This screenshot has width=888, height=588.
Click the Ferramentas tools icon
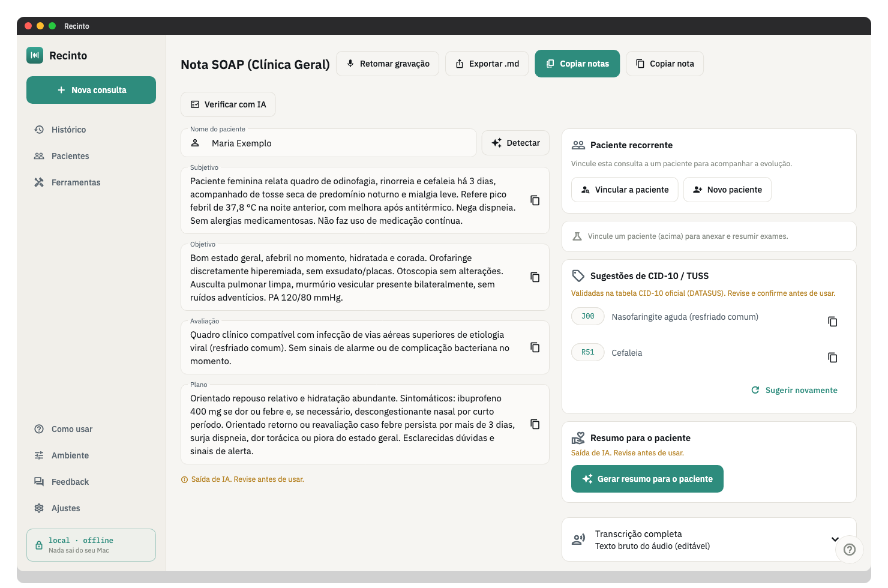[39, 182]
